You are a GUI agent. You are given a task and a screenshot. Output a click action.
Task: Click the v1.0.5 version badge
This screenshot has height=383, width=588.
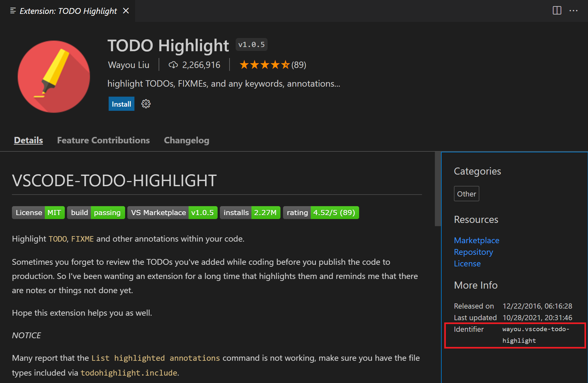251,44
